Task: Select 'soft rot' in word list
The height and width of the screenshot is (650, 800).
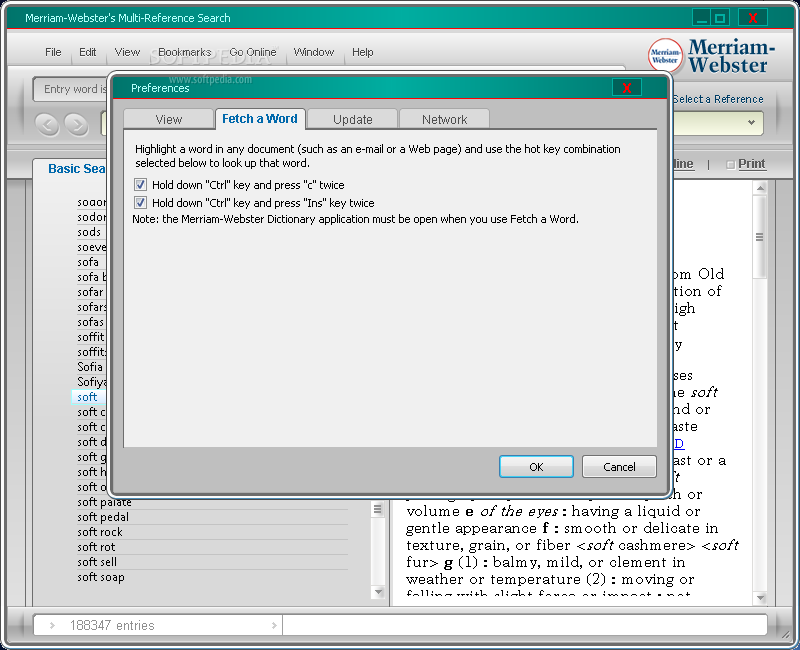Action: click(96, 547)
